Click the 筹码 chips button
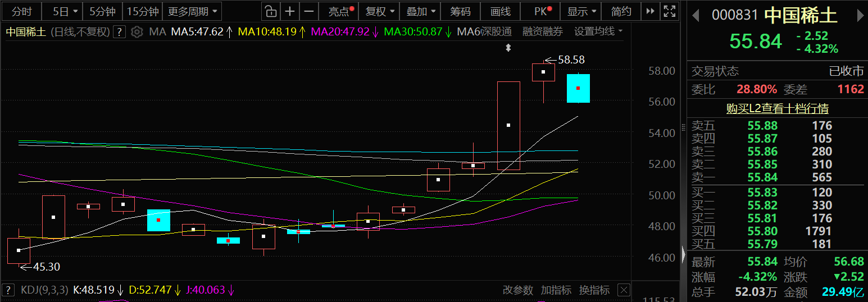This screenshot has height=302, width=868. 460,11
